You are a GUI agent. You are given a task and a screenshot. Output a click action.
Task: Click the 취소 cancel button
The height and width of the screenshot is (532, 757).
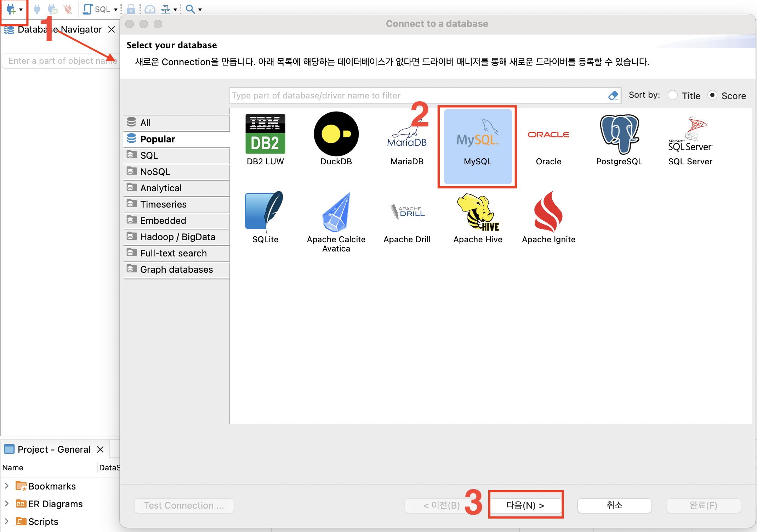coord(614,505)
